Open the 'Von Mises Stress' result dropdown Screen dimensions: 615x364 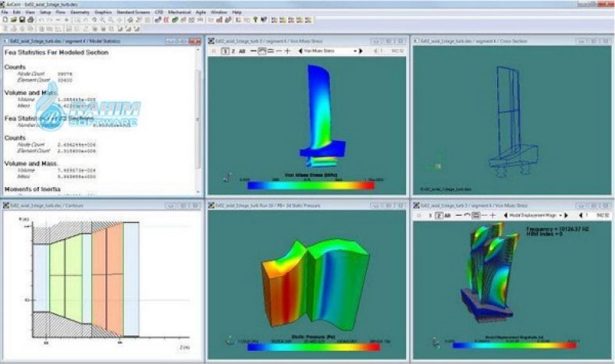click(x=331, y=51)
